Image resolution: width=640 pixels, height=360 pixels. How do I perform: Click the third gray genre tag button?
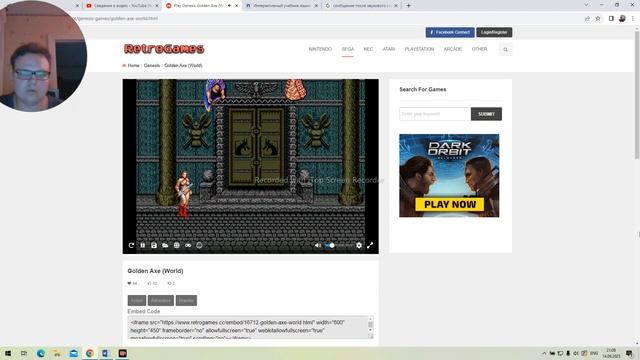186,300
